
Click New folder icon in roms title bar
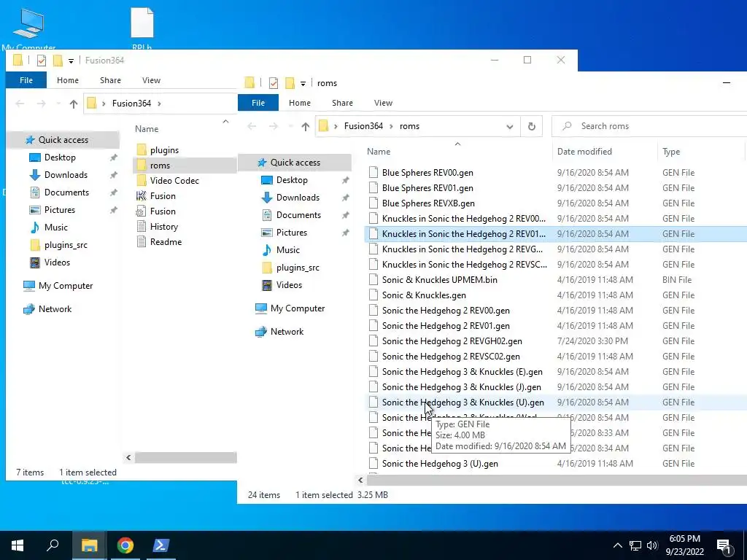pos(290,83)
